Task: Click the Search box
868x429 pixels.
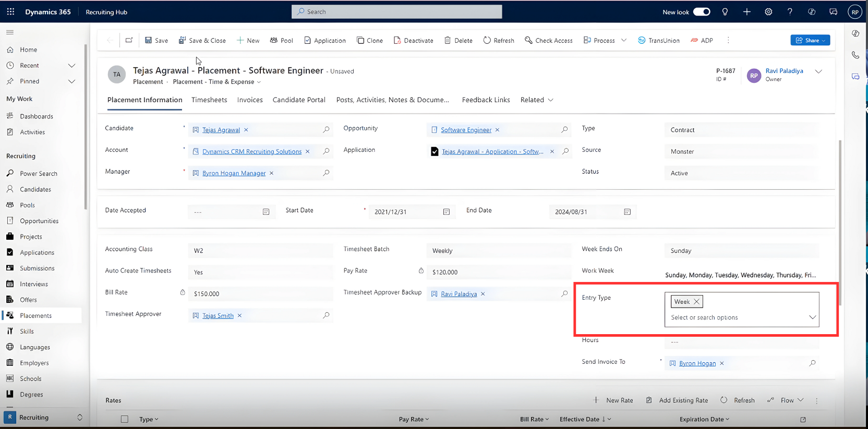Action: click(x=396, y=11)
